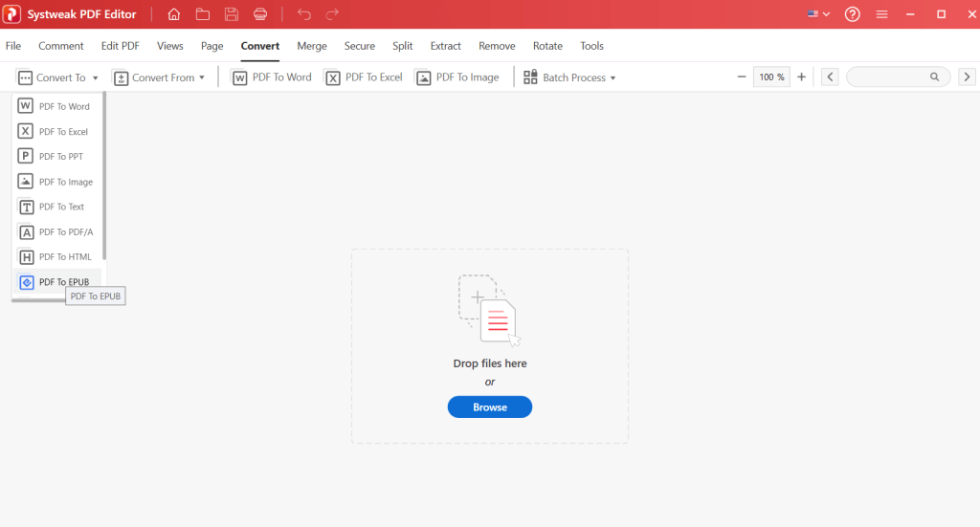Open the Page tab
The width and height of the screenshot is (980, 527).
[212, 46]
